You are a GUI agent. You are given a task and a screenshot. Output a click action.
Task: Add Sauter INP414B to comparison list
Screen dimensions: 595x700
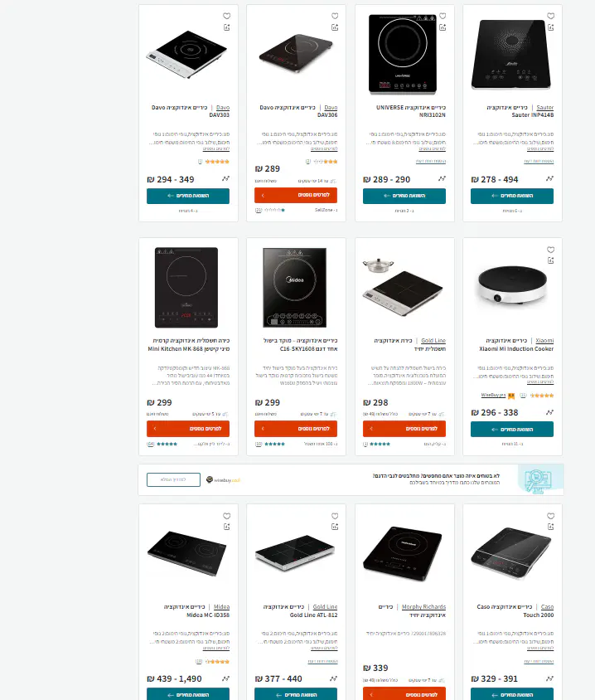551,27
